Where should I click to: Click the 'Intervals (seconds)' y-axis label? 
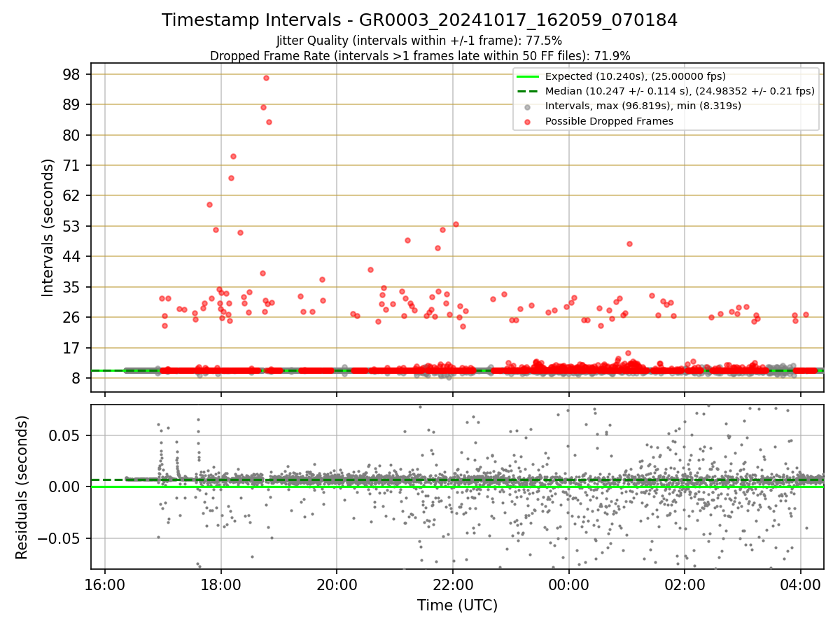click(x=48, y=227)
